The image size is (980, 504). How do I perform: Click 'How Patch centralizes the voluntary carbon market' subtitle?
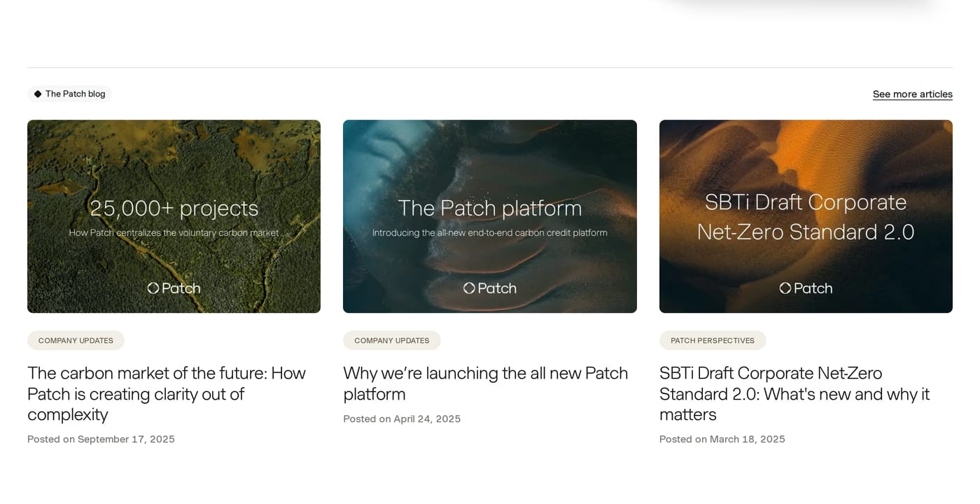click(174, 232)
